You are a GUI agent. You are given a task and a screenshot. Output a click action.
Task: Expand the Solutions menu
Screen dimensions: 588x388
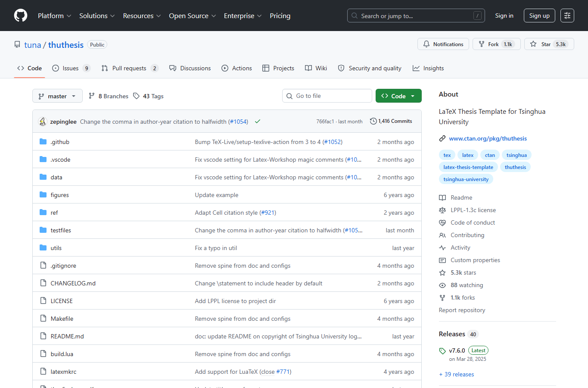[x=97, y=16]
